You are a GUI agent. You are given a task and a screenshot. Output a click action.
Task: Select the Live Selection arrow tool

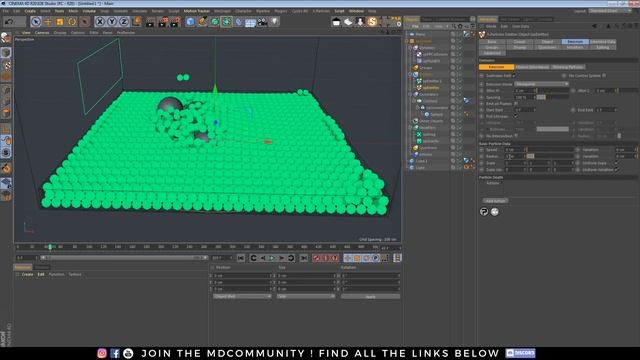coord(36,22)
